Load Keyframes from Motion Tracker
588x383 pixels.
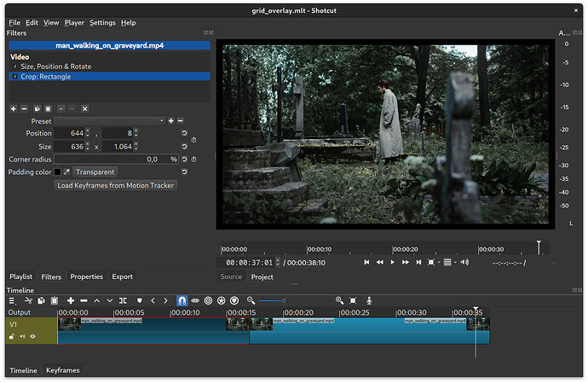(116, 185)
